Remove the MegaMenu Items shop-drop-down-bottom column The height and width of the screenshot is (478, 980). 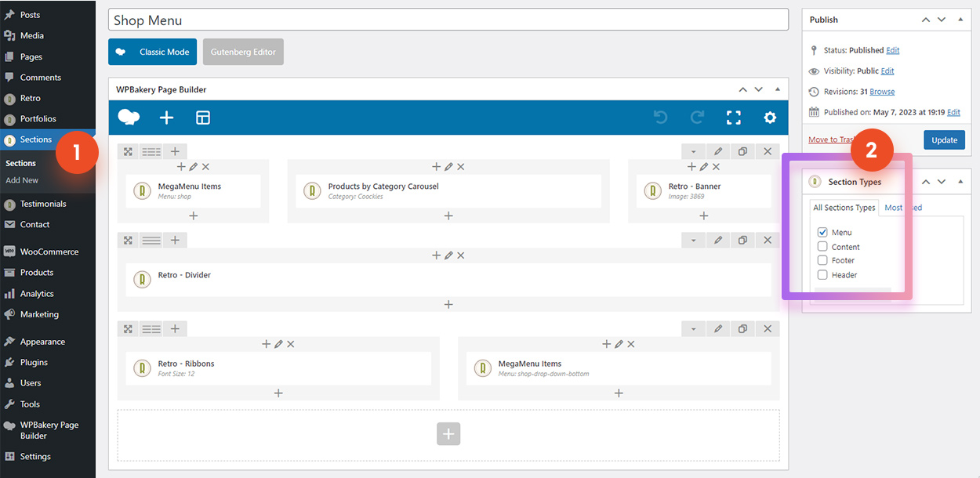(x=631, y=344)
